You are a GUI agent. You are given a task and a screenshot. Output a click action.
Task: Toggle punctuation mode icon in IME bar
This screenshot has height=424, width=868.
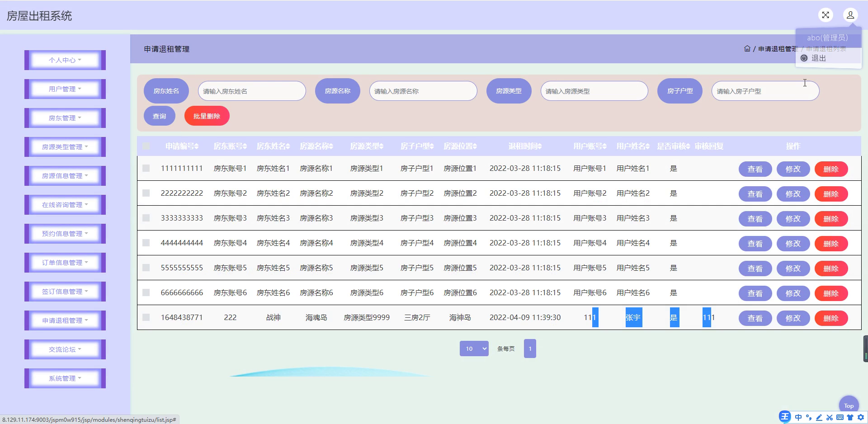click(x=809, y=417)
